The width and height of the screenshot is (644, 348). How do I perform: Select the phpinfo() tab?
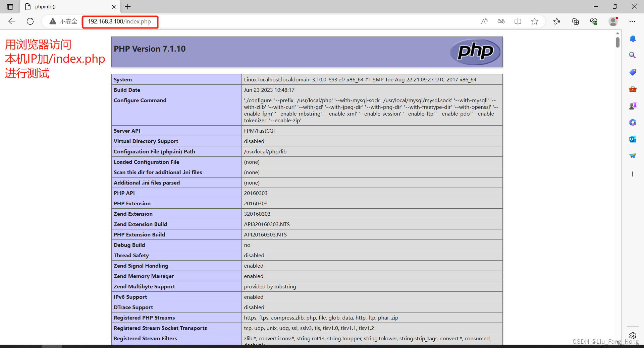70,7
